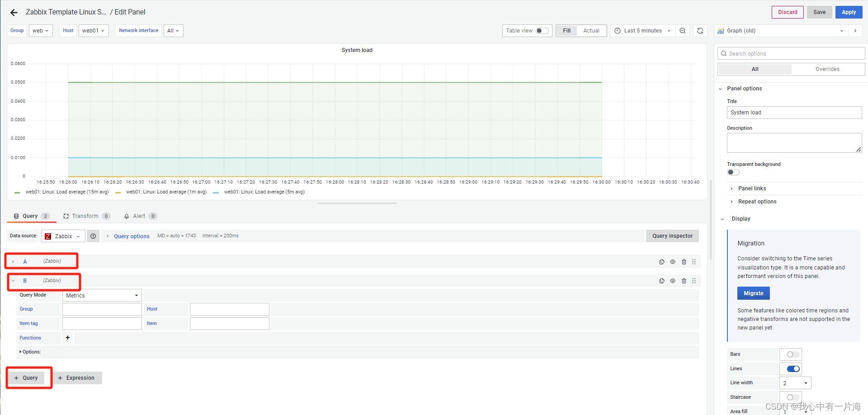Viewport: 868px width, 415px height.
Task: Click the Discard button
Action: (788, 12)
